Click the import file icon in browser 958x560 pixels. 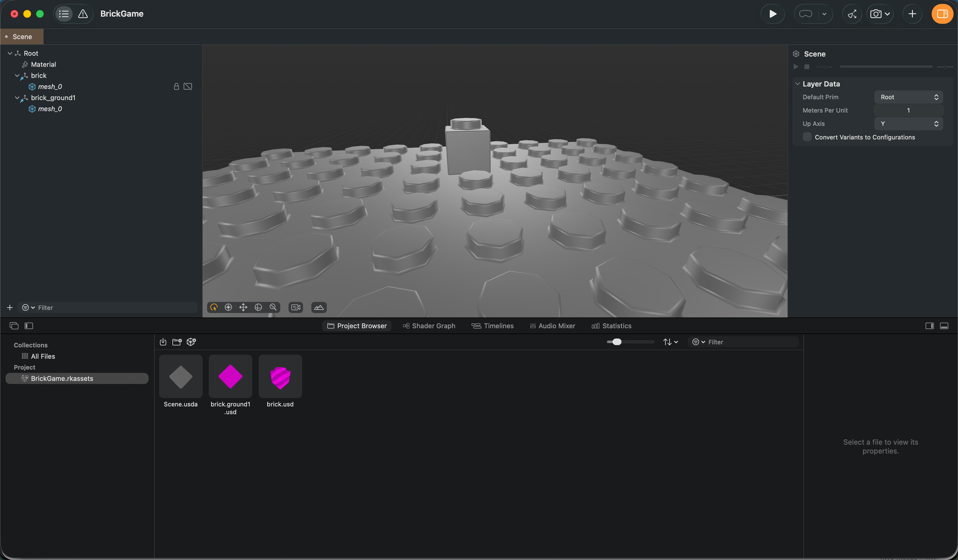coord(163,342)
